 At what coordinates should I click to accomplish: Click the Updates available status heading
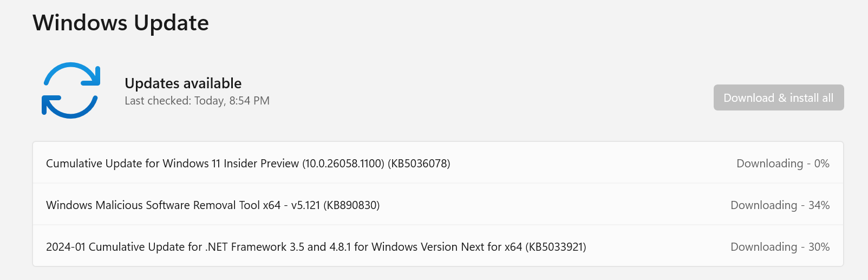click(x=183, y=83)
